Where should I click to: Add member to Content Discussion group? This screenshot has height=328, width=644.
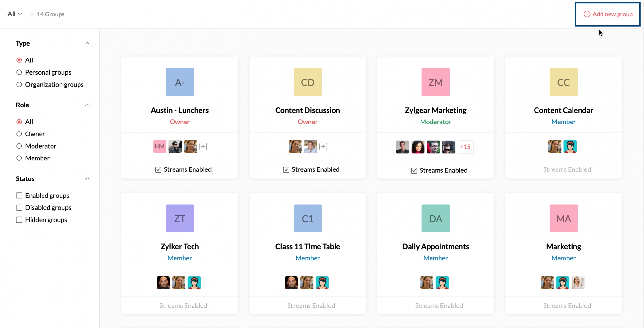click(323, 147)
